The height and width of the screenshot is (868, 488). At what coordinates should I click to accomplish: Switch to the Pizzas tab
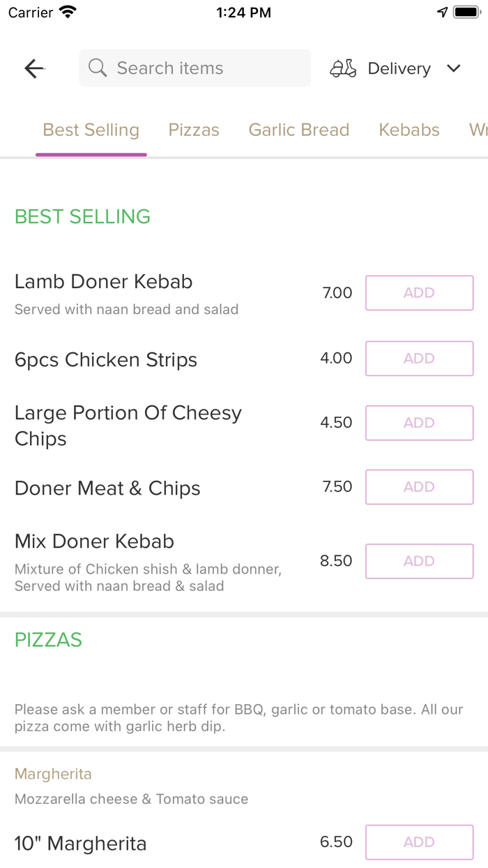click(193, 130)
